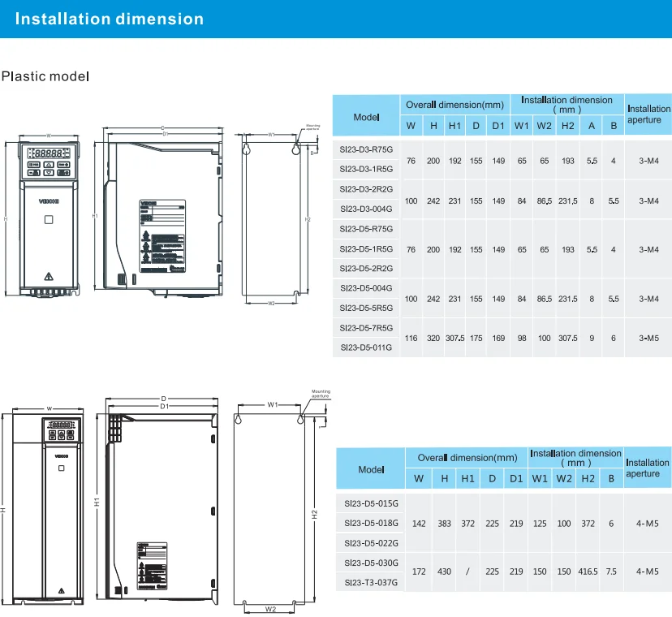Click the H2 value 416.5

(x=588, y=572)
